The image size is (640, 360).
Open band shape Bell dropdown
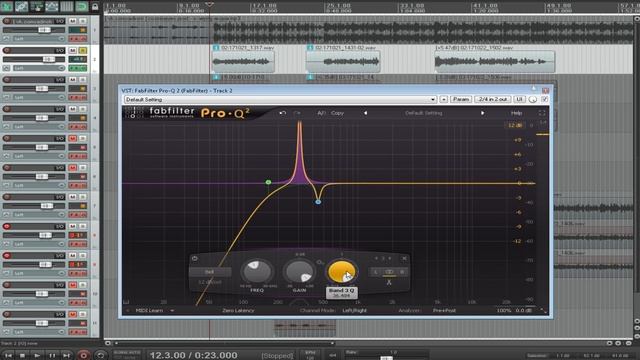[209, 272]
